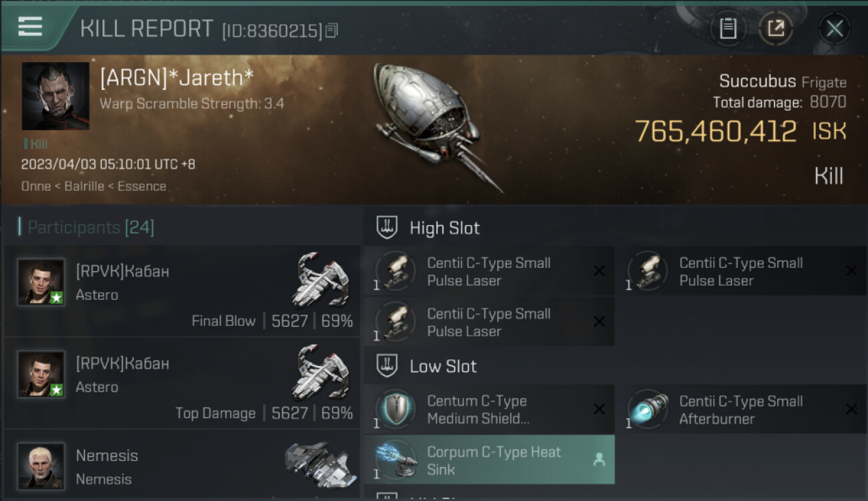Click the Succubus ship image

pyautogui.click(x=437, y=126)
